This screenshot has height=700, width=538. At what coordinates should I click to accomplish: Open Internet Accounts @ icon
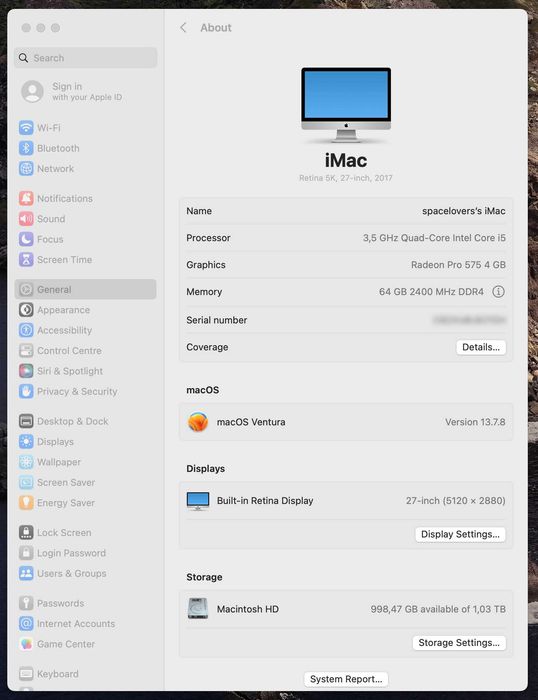click(26, 624)
